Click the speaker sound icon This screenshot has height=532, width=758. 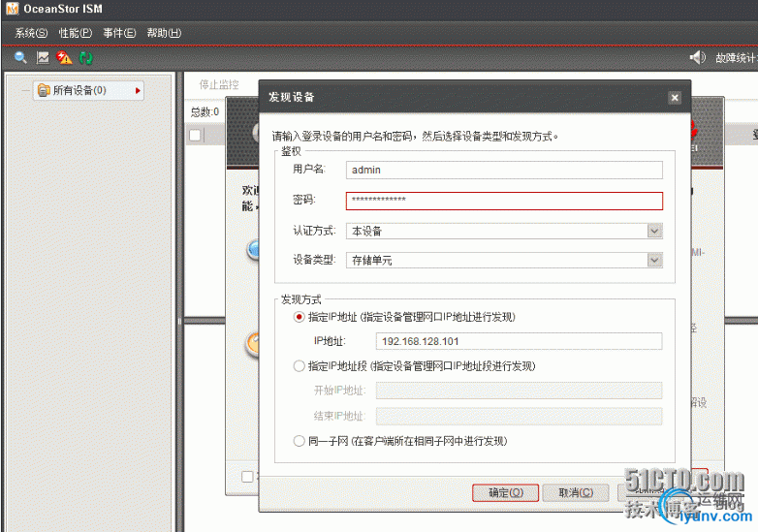pyautogui.click(x=697, y=57)
